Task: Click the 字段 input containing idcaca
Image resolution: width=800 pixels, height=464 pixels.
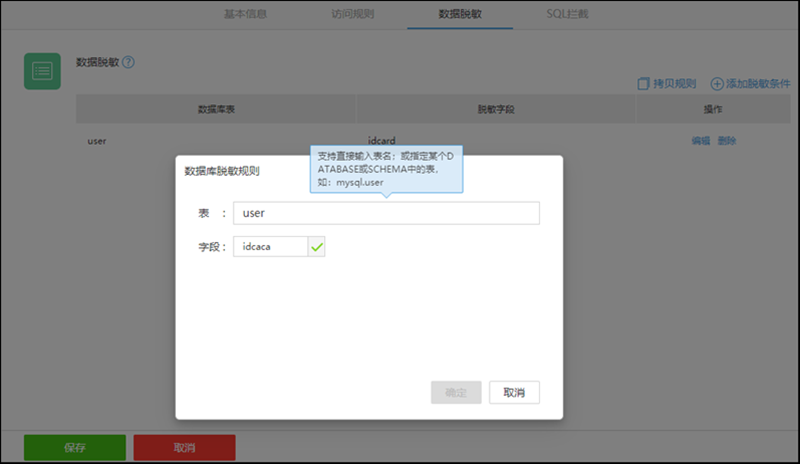Action: (x=270, y=246)
